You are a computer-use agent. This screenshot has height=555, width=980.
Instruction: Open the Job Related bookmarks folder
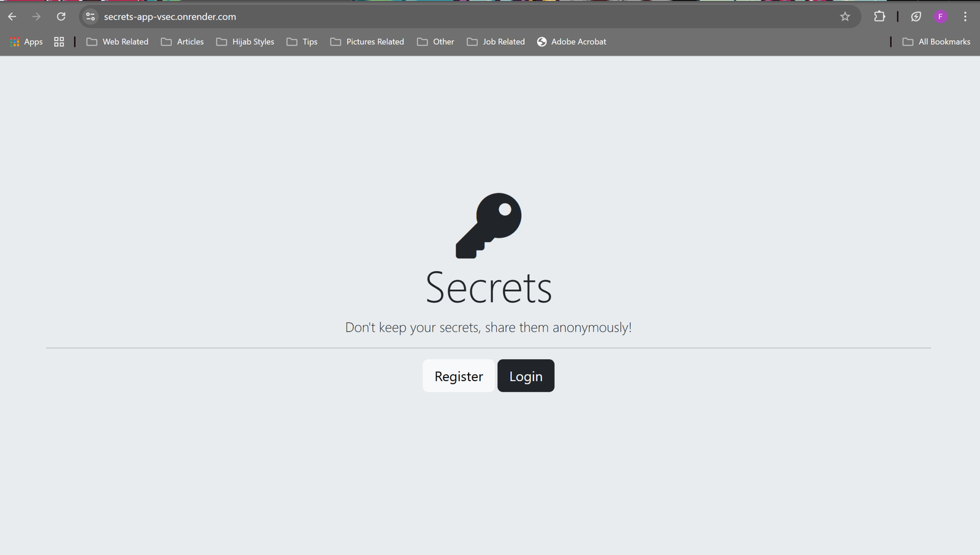click(x=496, y=42)
